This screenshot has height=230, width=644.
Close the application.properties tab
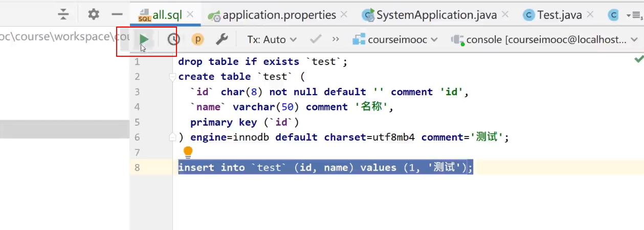click(x=344, y=15)
